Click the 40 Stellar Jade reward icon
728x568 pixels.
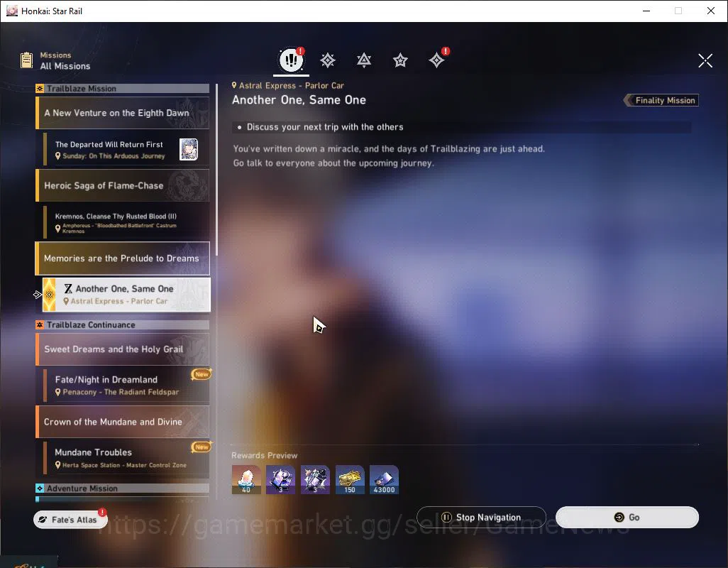(x=246, y=479)
